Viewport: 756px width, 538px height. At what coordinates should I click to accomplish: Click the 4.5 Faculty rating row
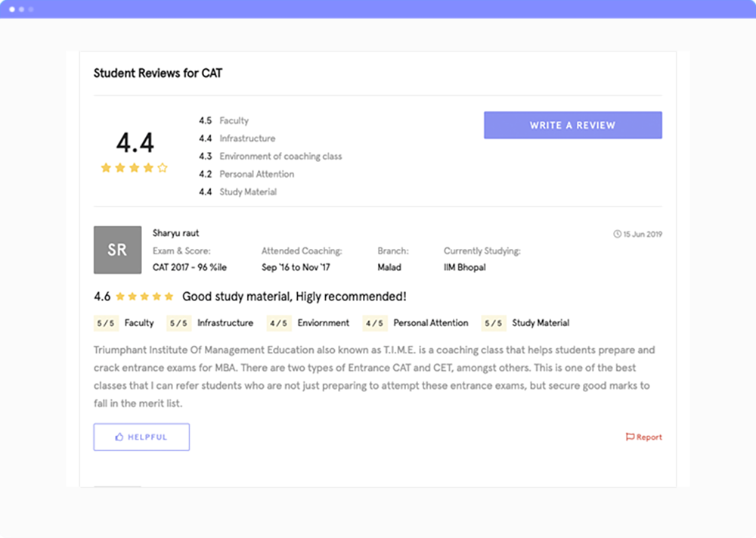click(224, 120)
